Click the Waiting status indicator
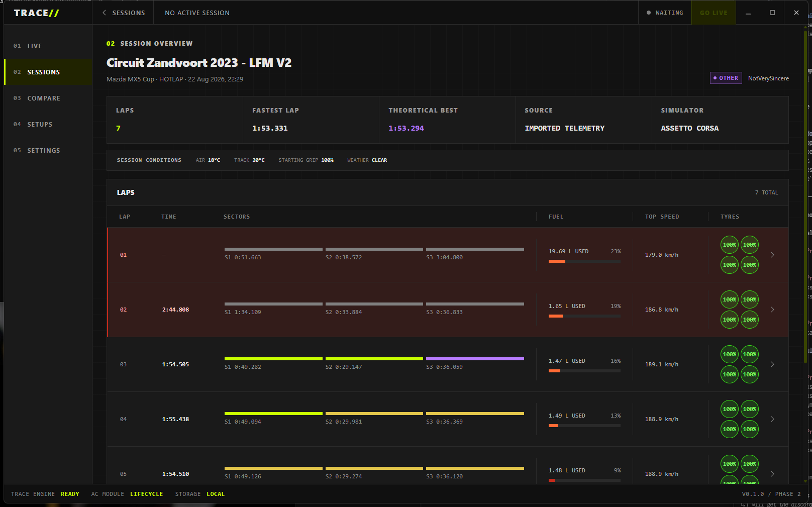This screenshot has height=507, width=812. point(665,13)
